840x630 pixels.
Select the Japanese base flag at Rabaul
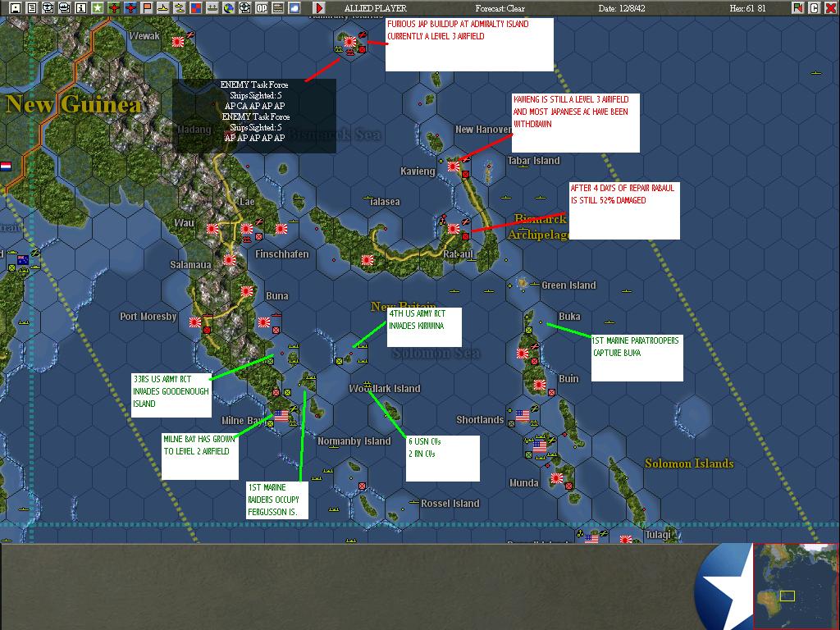point(454,230)
